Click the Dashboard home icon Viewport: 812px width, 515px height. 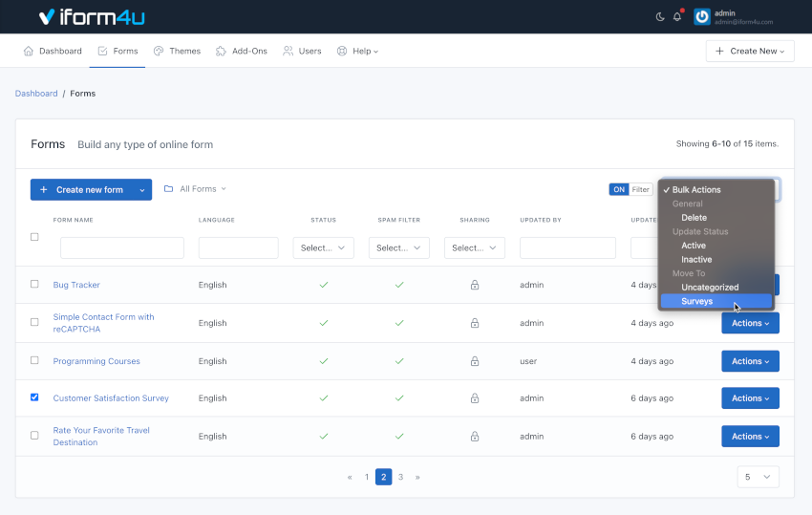tap(29, 51)
